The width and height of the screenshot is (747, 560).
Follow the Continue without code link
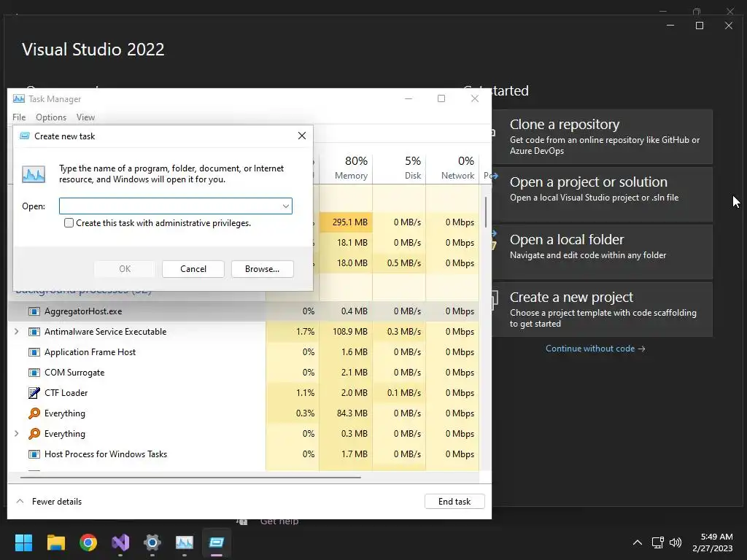595,349
